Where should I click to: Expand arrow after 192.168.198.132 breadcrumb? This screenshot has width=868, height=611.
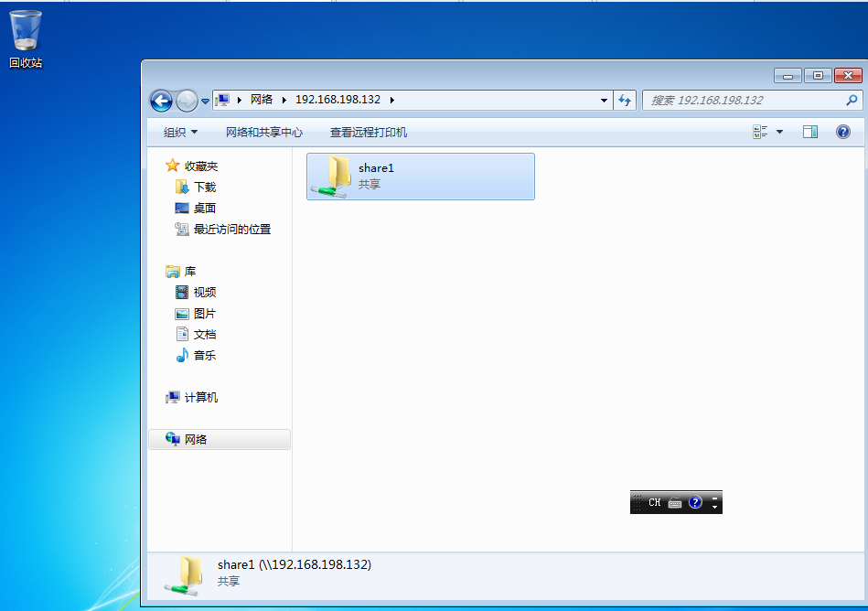point(392,101)
